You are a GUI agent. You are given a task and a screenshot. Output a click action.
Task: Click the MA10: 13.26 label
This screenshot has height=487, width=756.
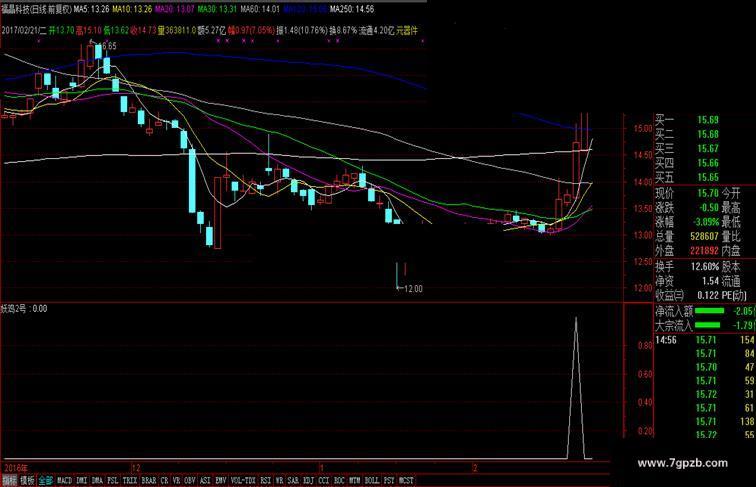[132, 9]
